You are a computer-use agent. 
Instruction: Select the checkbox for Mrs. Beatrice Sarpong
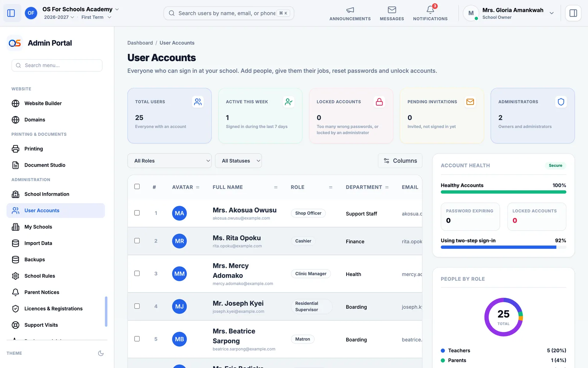coord(137,339)
